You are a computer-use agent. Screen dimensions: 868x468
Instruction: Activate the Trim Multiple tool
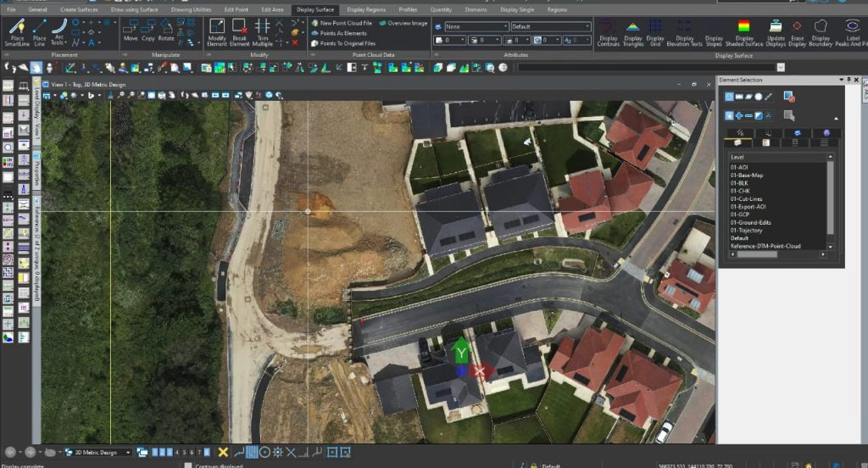[x=263, y=33]
